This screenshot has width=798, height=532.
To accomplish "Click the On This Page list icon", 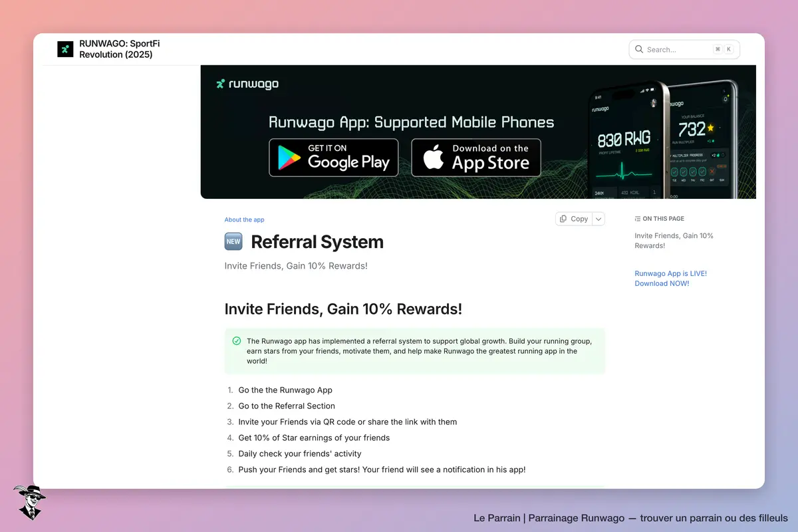I will [638, 219].
